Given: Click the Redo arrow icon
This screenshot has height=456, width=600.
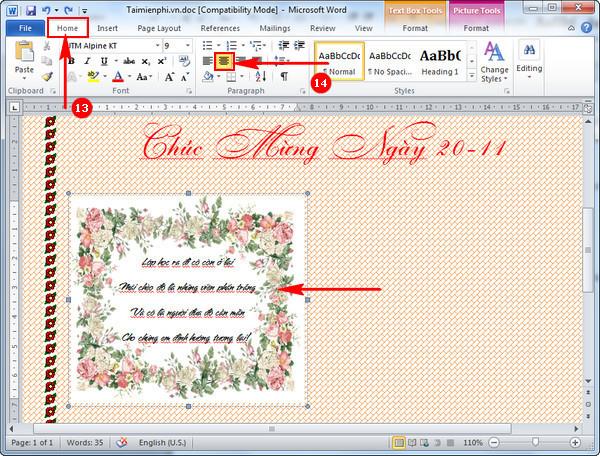Looking at the screenshot, I should (68, 10).
